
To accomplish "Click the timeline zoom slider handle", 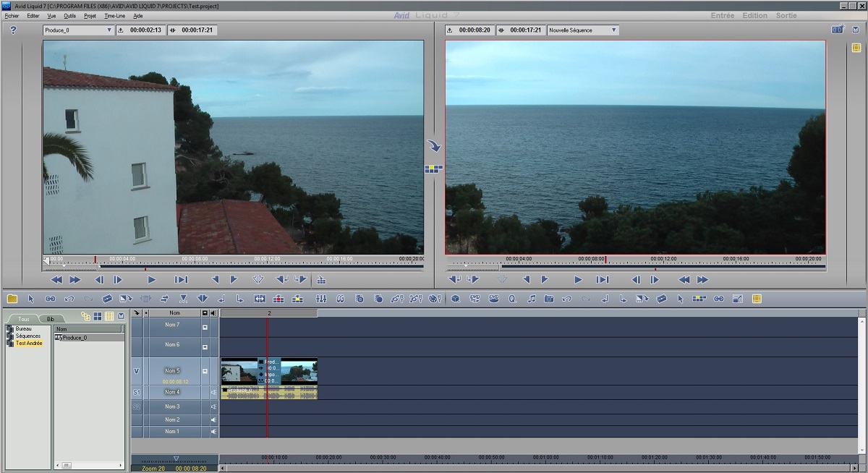I will coord(176,458).
